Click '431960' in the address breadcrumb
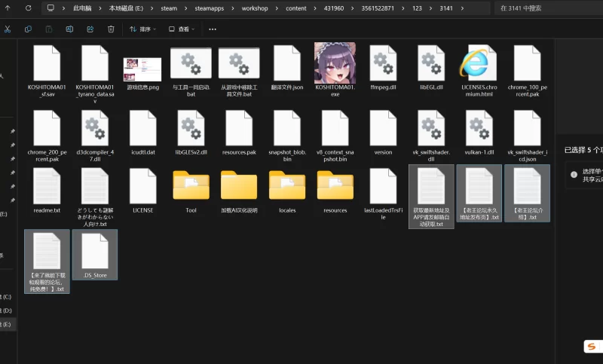Viewport: 603px width, 364px height. (x=334, y=8)
